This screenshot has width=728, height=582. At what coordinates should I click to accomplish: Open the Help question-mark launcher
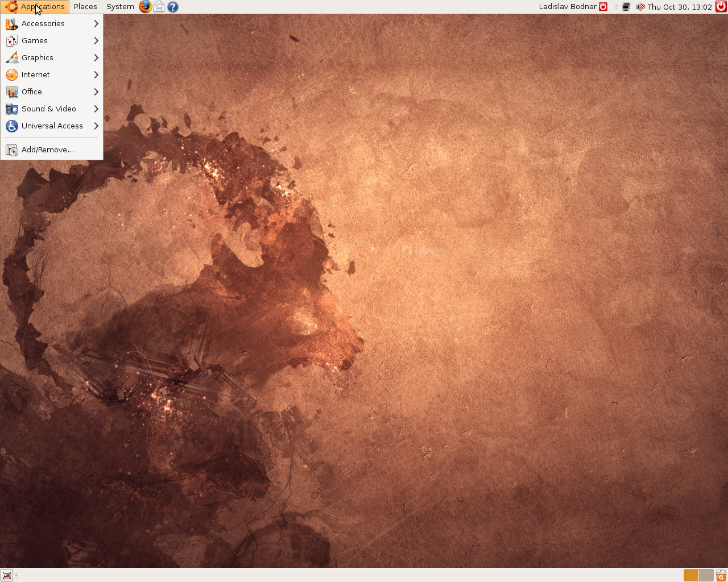pyautogui.click(x=173, y=7)
